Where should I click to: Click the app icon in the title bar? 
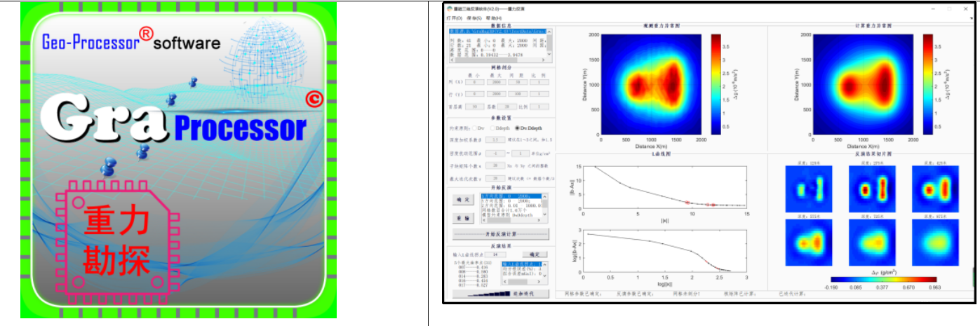tap(450, 8)
